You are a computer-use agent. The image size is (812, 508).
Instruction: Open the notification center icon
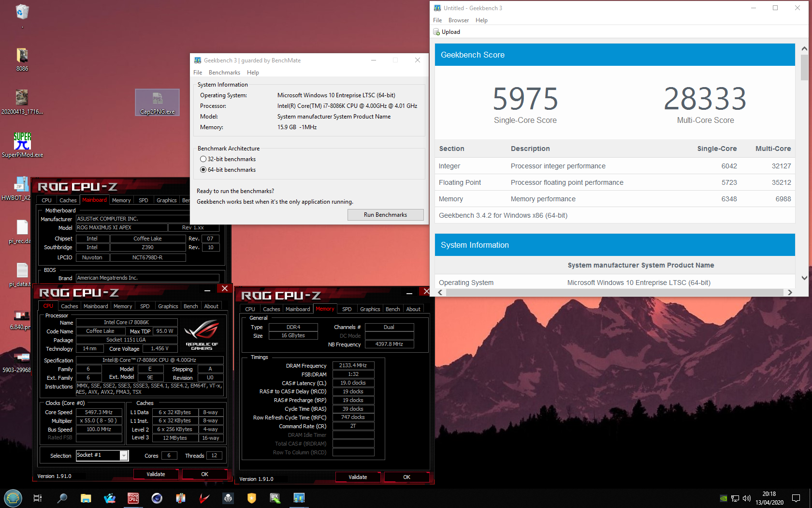796,498
